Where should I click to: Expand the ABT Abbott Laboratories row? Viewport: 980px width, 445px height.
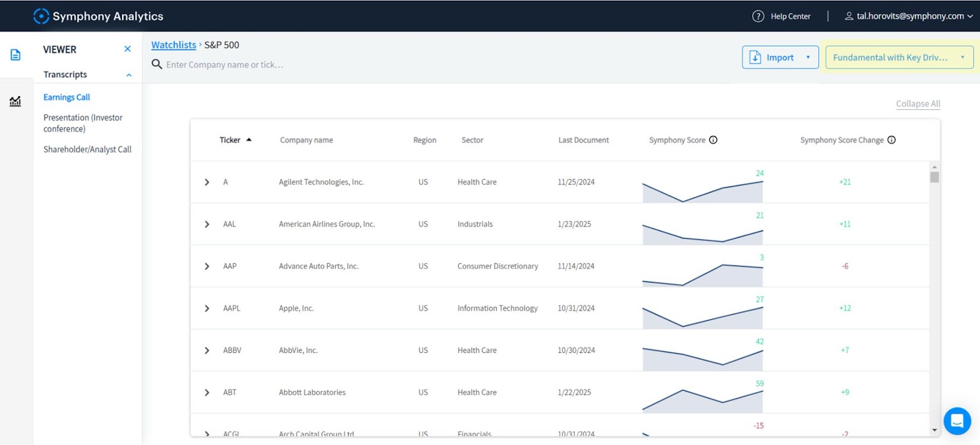pos(207,393)
